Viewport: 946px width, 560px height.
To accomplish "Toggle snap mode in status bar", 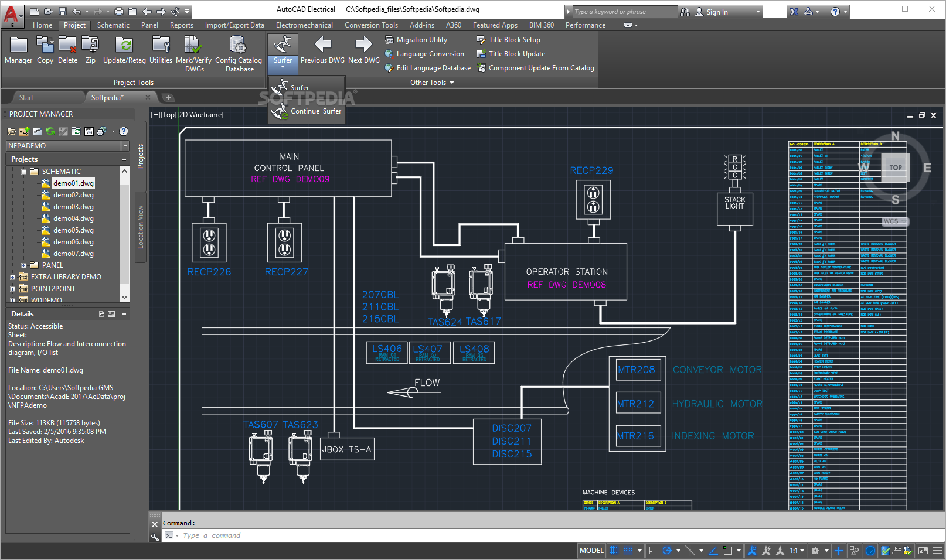I will [628, 551].
